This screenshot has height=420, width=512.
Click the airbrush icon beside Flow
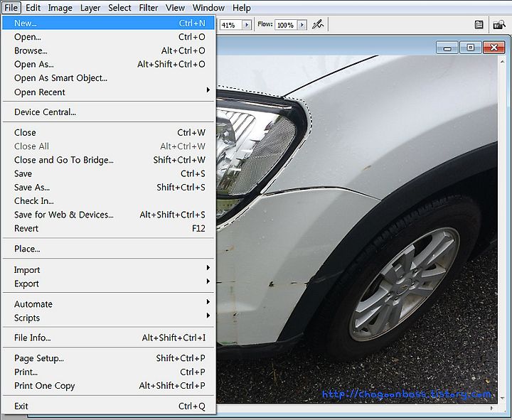click(318, 24)
